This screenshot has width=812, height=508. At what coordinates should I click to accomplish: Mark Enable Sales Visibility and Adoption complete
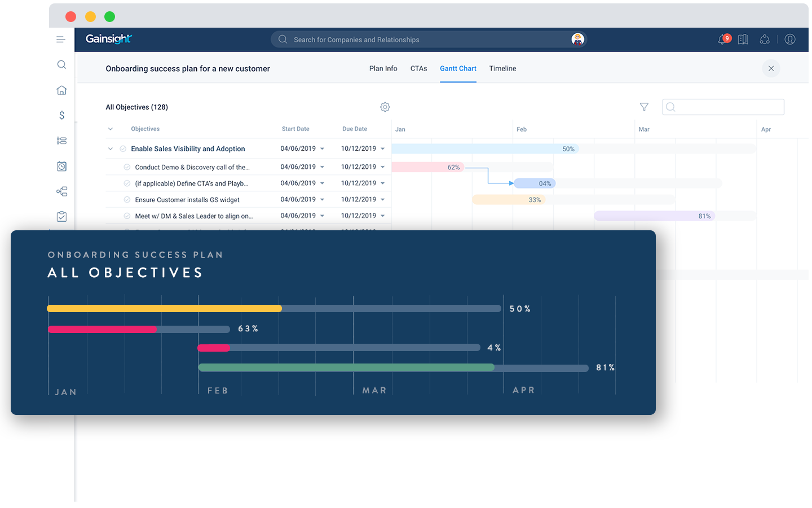coord(123,149)
